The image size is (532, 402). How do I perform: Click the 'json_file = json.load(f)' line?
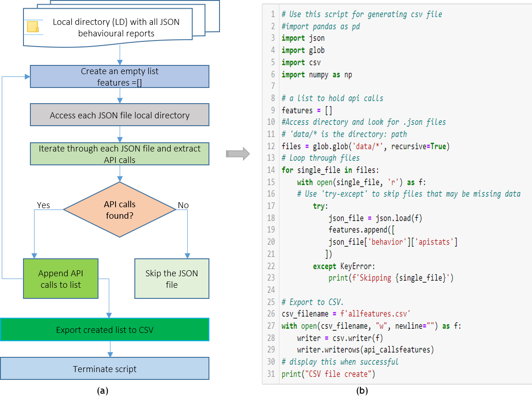(375, 218)
